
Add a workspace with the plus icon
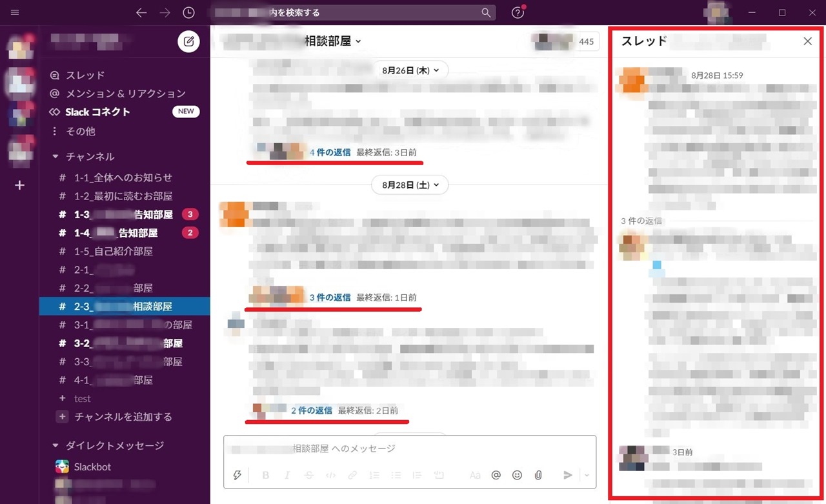19,185
